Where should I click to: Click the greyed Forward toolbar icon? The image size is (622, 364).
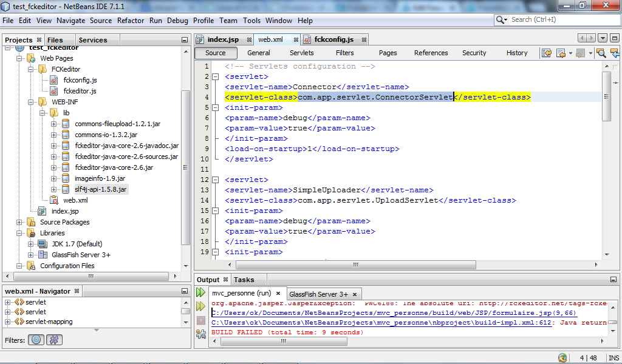coord(580,53)
